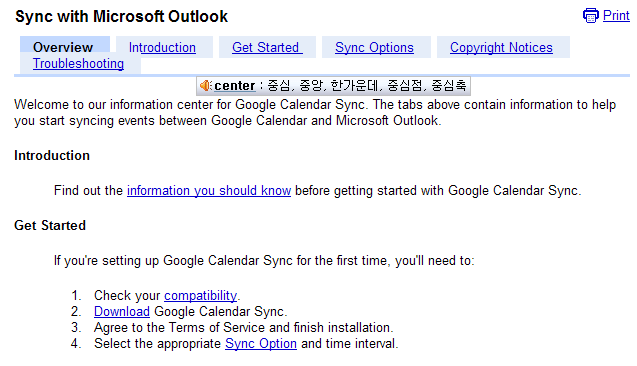The image size is (637, 366).
Task: Open the Print link
Action: 616,15
